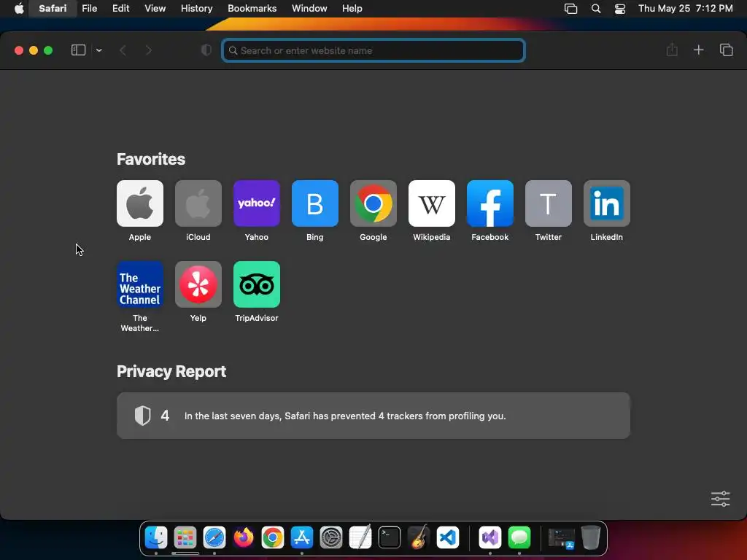747x560 pixels.
Task: Open the Privacy Report tracker summary
Action: [x=373, y=416]
